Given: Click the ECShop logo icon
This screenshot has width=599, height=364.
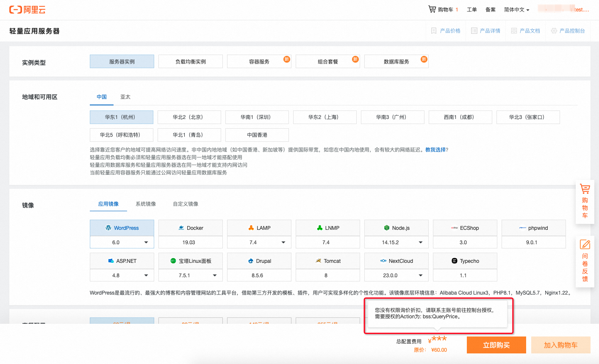Looking at the screenshot, I should (x=455, y=228).
